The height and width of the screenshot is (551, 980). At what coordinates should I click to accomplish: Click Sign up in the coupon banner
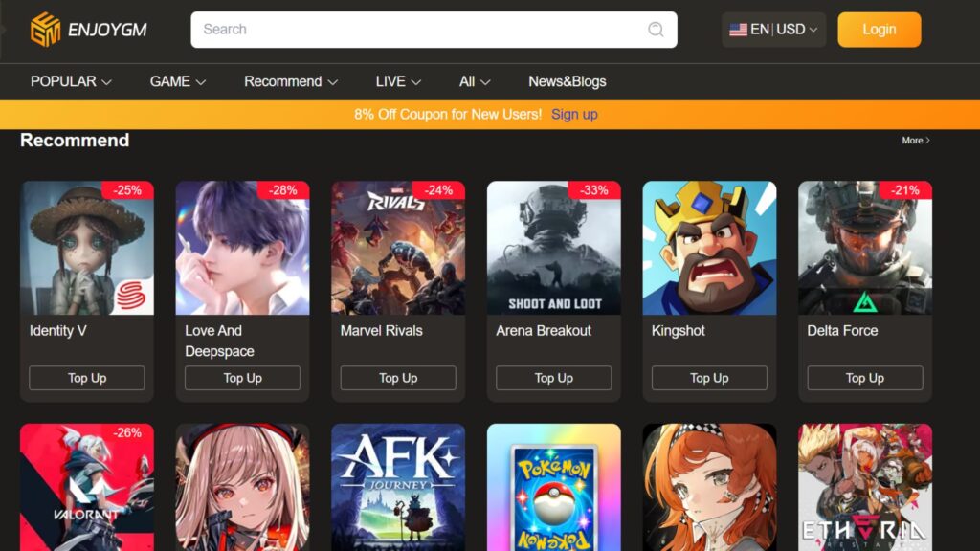point(573,114)
